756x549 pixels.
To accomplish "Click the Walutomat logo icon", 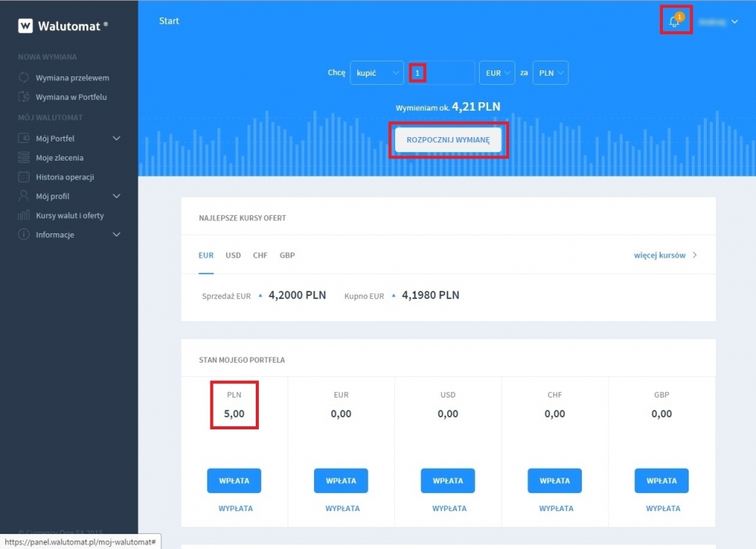I will (26, 26).
